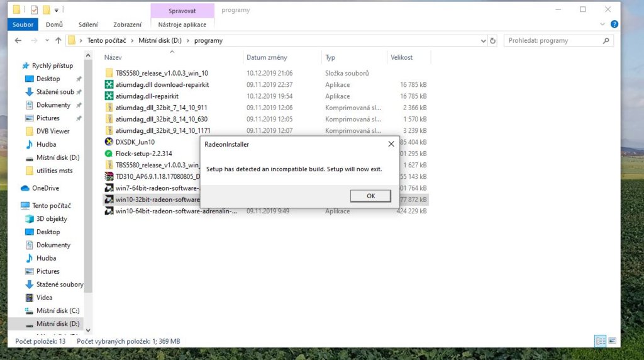Open OneDrive in navigation pane
The image size is (644, 360).
(x=45, y=188)
